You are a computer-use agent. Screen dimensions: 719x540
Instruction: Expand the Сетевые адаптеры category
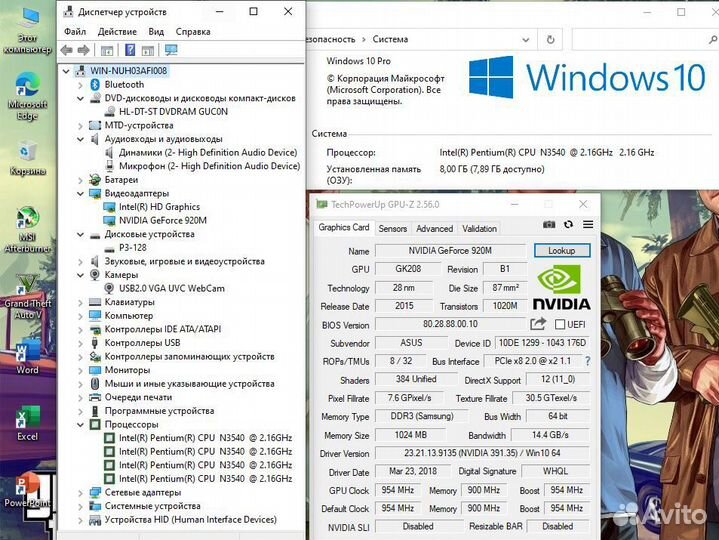tap(80, 492)
